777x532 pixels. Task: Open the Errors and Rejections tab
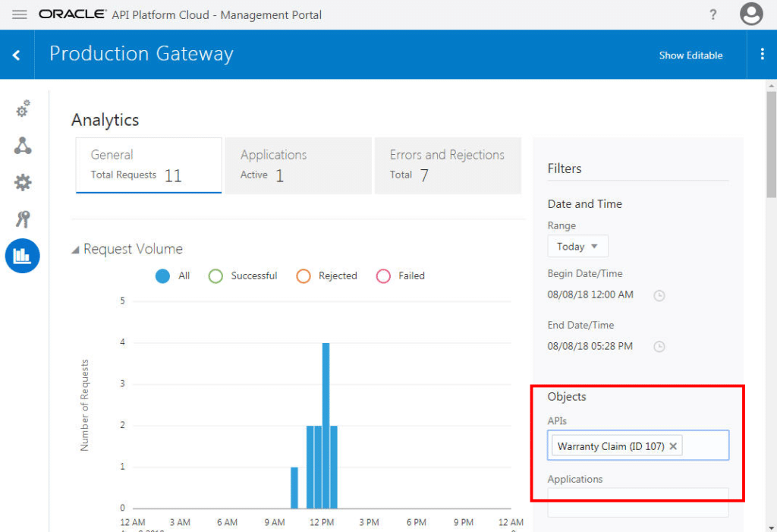pyautogui.click(x=447, y=165)
